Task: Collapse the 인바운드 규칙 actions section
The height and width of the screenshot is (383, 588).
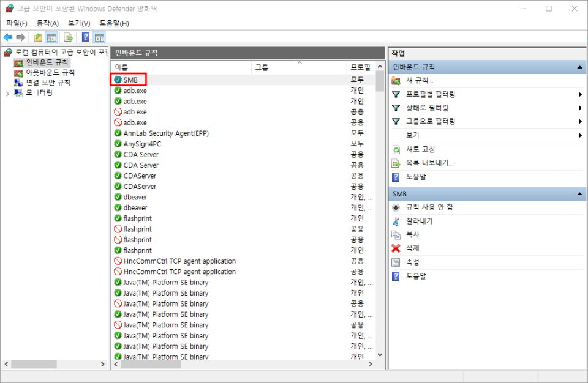Action: tap(580, 67)
